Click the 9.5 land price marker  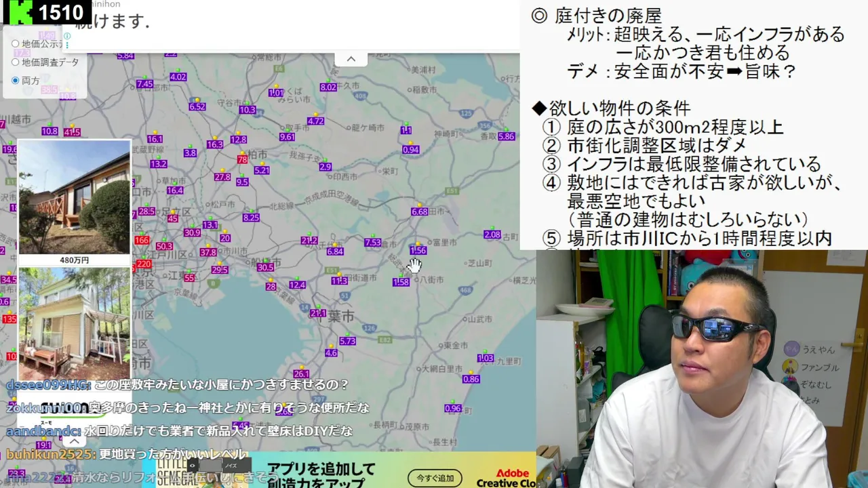[x=242, y=182]
